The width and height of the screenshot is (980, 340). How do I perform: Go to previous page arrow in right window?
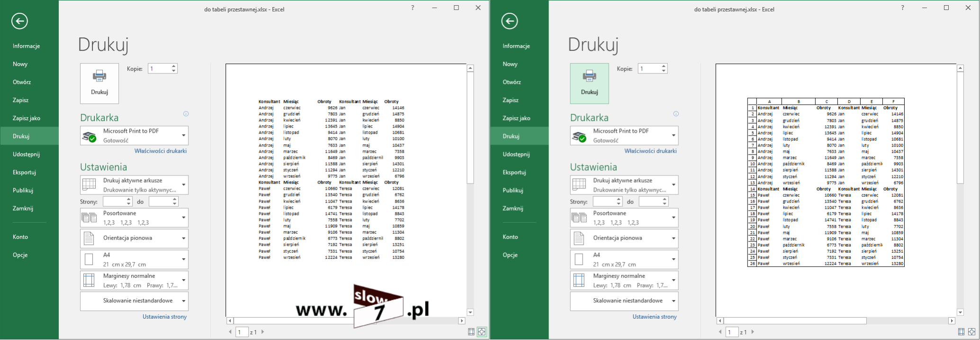[x=720, y=332]
